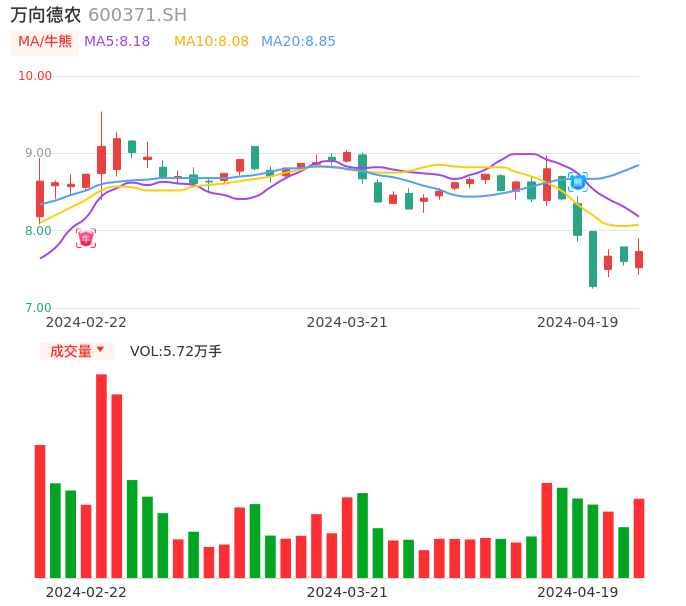Click the stock name 万向德农
The height and width of the screenshot is (606, 686).
coord(46,15)
